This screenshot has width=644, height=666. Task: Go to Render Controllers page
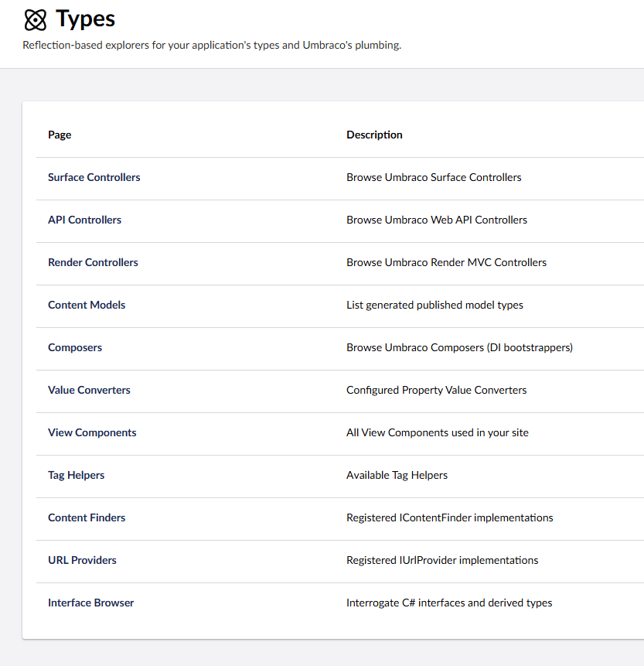(x=93, y=262)
